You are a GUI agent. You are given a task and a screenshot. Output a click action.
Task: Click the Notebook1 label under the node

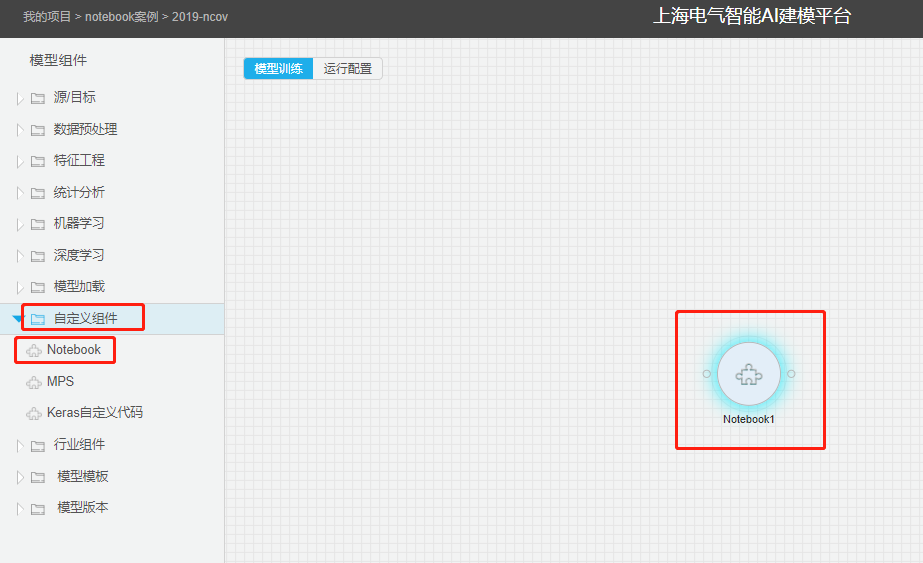tap(749, 419)
